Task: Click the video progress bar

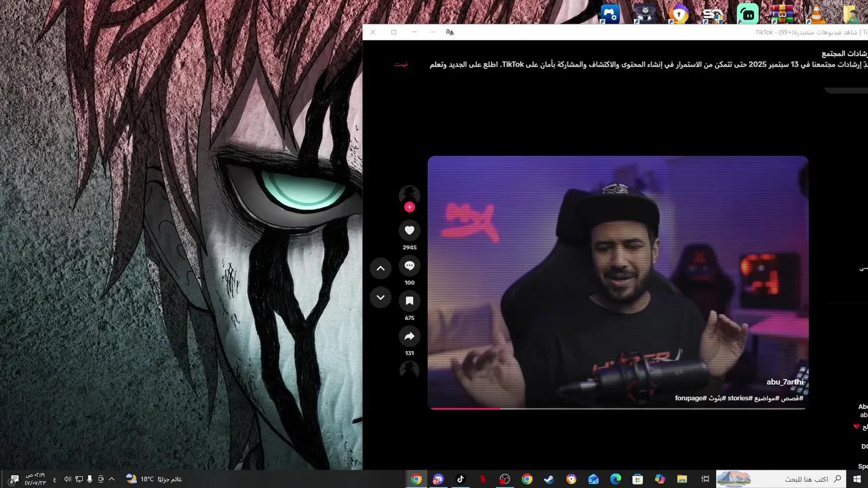Action: (x=618, y=408)
